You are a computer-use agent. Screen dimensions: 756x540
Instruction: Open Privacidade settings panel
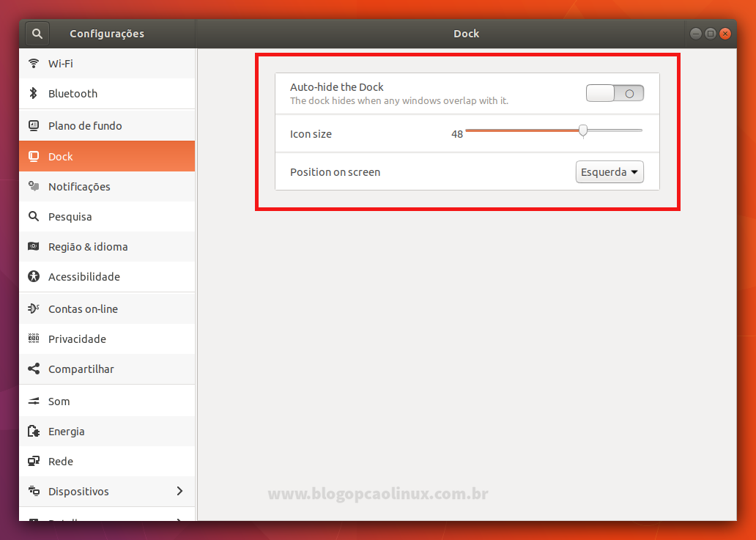tap(107, 339)
